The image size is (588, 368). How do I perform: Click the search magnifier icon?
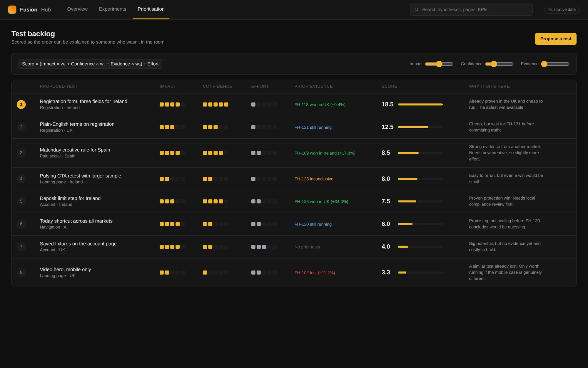click(417, 10)
